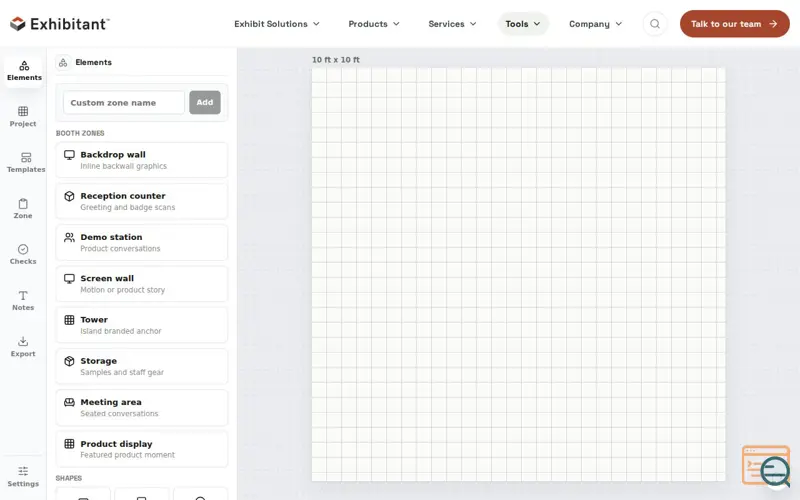
Task: Click the search magnifier icon
Action: [x=655, y=24]
